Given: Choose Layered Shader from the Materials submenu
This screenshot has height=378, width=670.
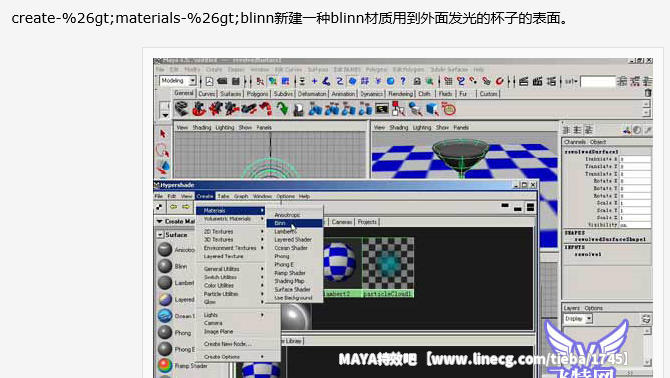Looking at the screenshot, I should coord(294,240).
